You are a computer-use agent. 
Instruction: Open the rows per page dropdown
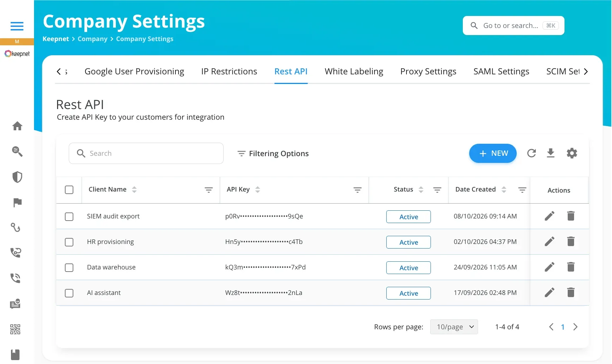coord(454,327)
